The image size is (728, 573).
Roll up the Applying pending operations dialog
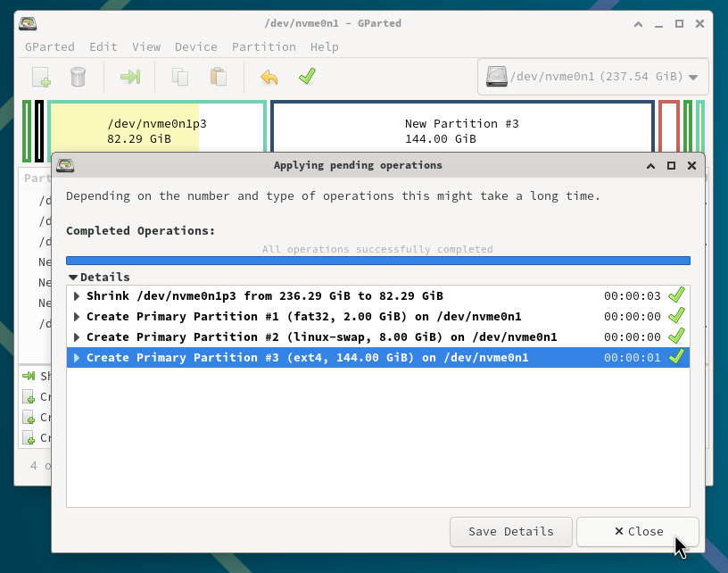coord(651,166)
